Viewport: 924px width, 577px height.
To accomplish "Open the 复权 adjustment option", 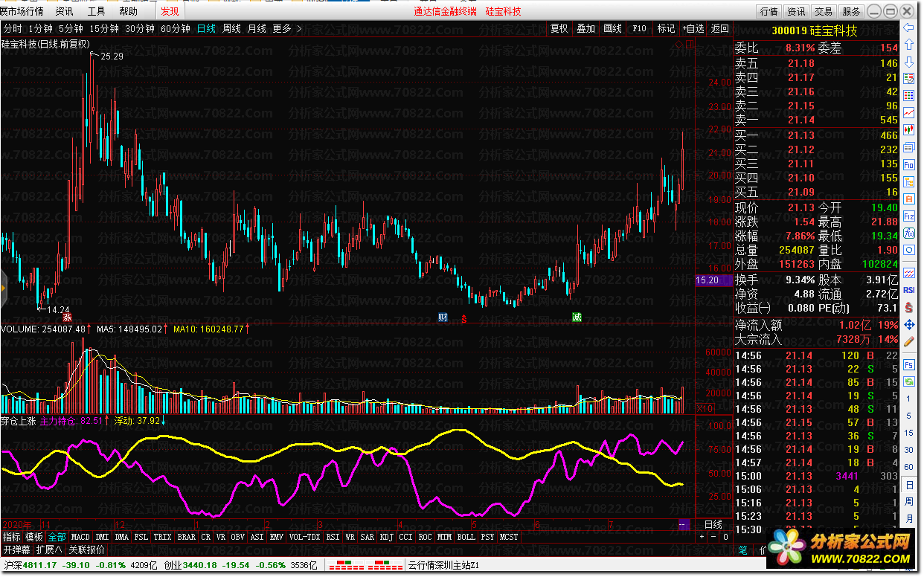I will coord(559,28).
